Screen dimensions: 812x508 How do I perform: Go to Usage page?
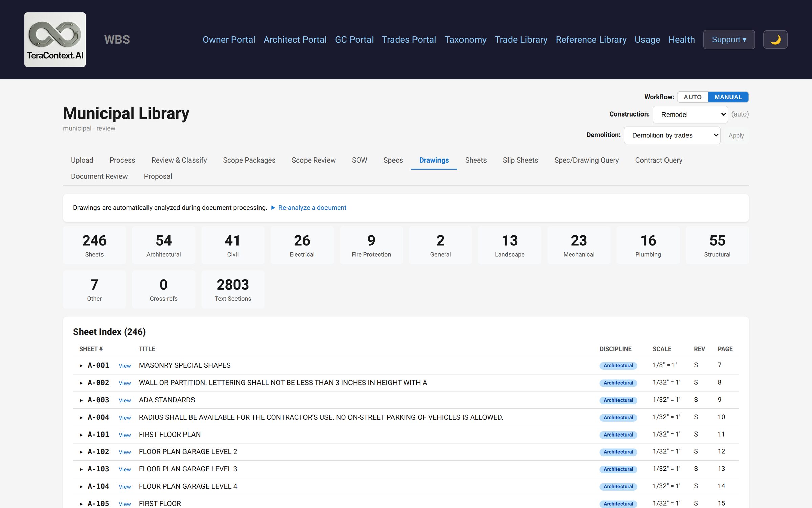pyautogui.click(x=647, y=40)
